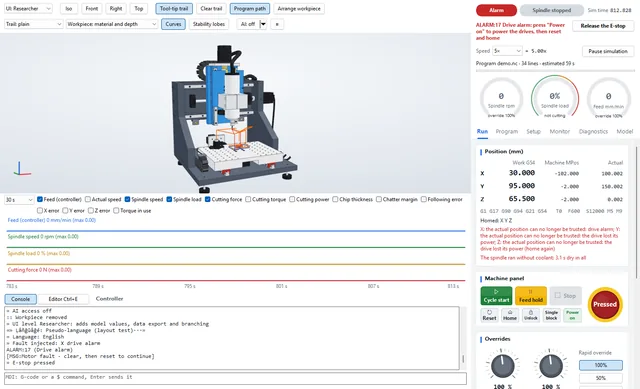Open the 30 s time window dropdown
Image resolution: width=640 pixels, height=389 pixels.
coord(19,200)
